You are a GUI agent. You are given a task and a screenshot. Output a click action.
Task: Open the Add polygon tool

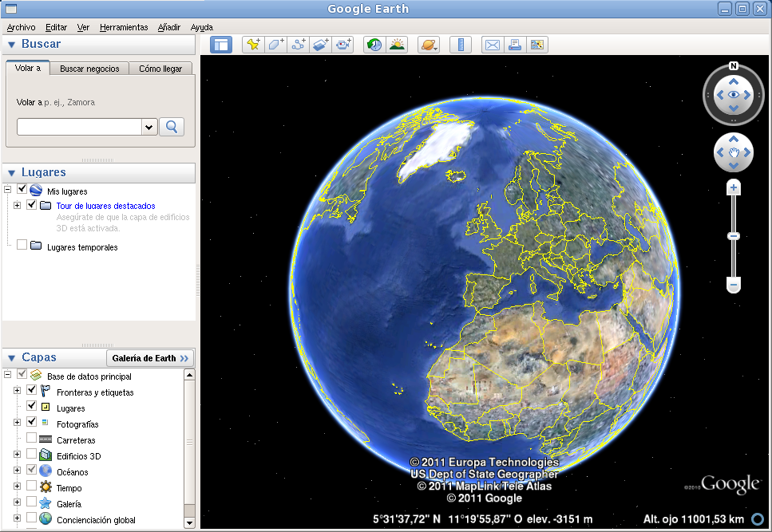pos(275,44)
